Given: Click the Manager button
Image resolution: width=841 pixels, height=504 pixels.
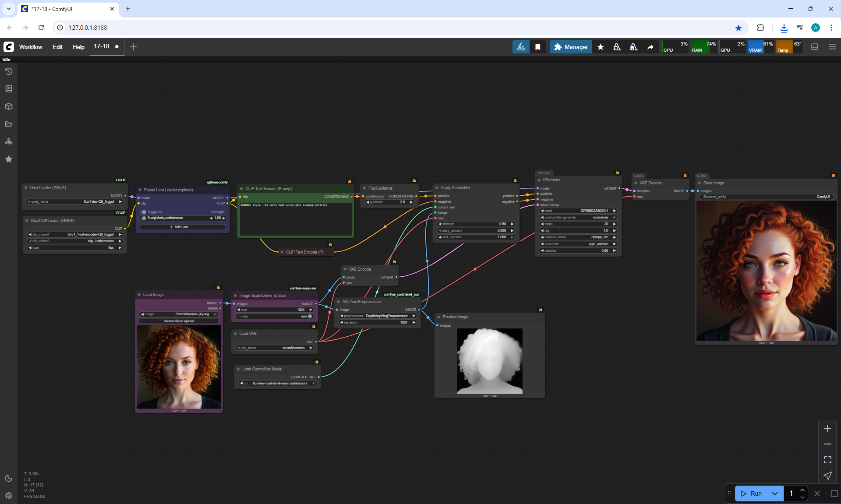Looking at the screenshot, I should 571,47.
